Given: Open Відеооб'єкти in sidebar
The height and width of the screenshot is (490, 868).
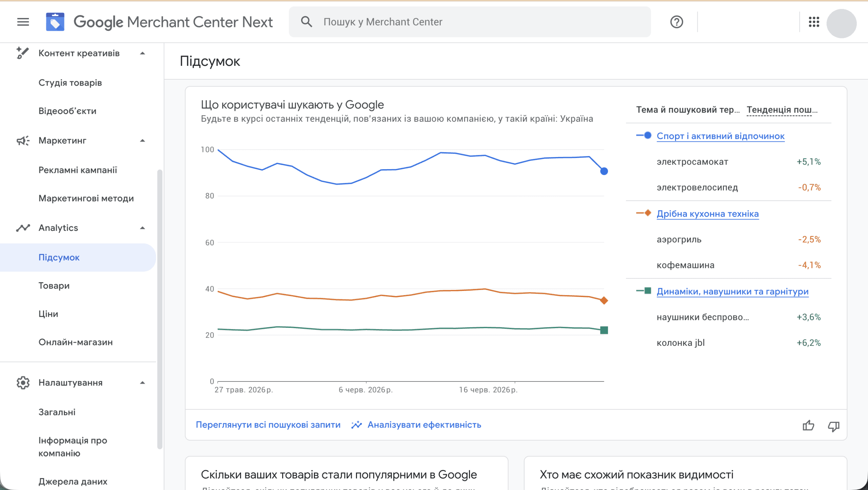Looking at the screenshot, I should pyautogui.click(x=67, y=111).
